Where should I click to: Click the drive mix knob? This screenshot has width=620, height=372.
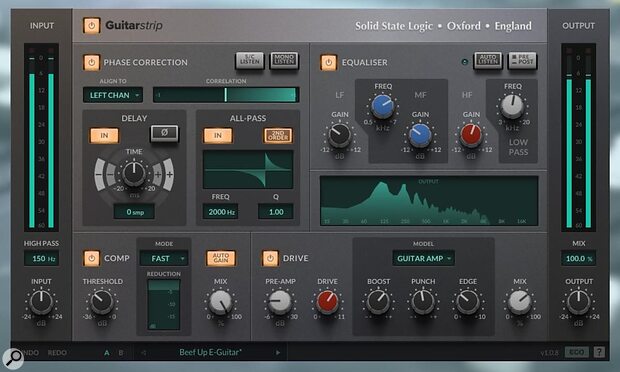pyautogui.click(x=520, y=302)
